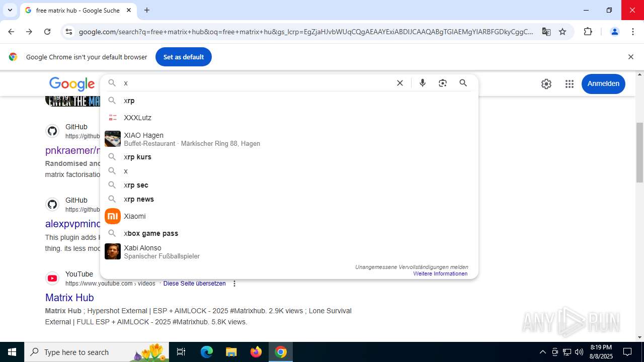Go forward in browser history

tap(29, 32)
